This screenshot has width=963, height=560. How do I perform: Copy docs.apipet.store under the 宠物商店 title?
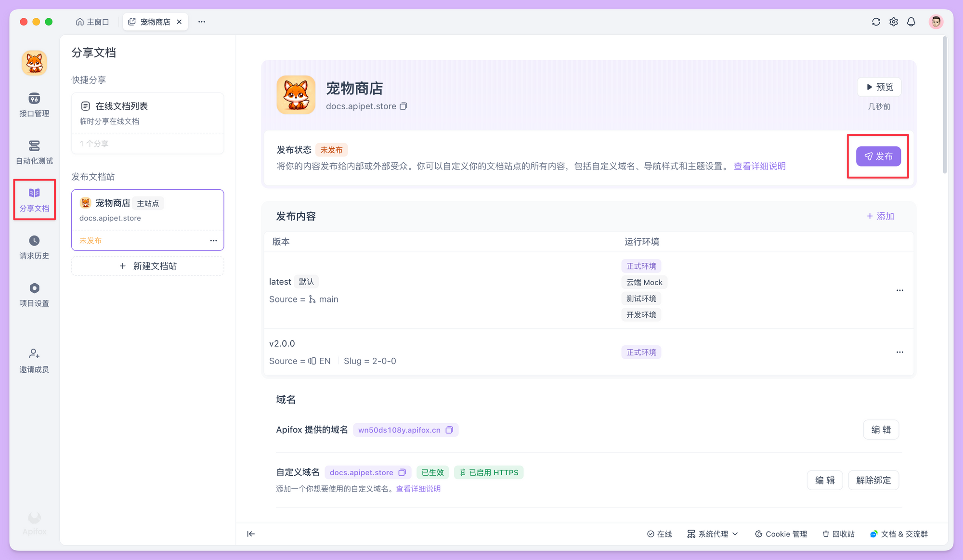coord(403,106)
